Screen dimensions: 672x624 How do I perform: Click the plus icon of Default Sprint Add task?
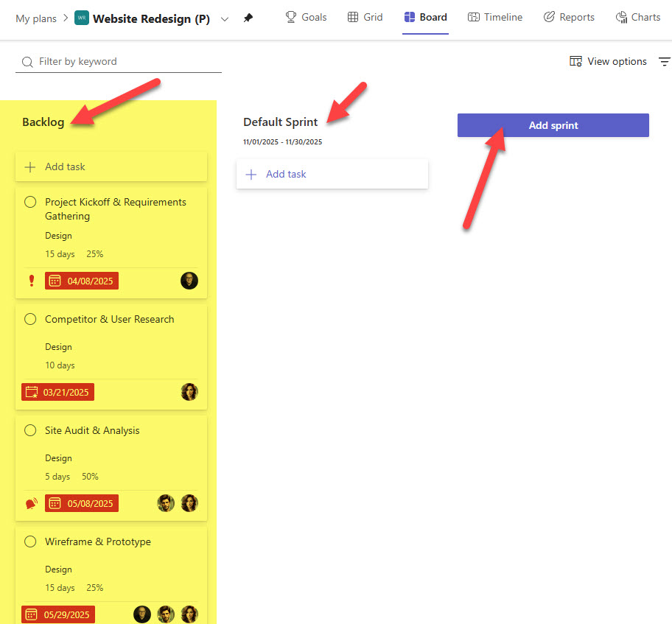(x=251, y=174)
